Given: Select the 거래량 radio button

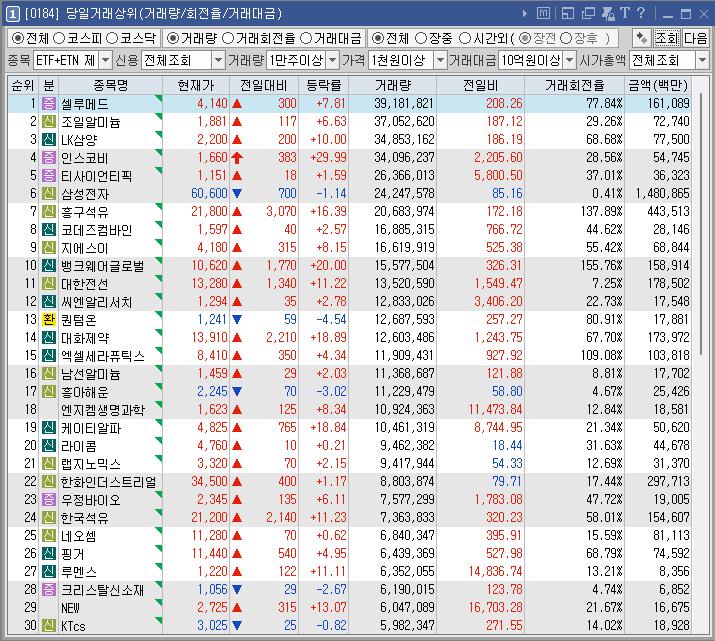Looking at the screenshot, I should pyautogui.click(x=173, y=38).
